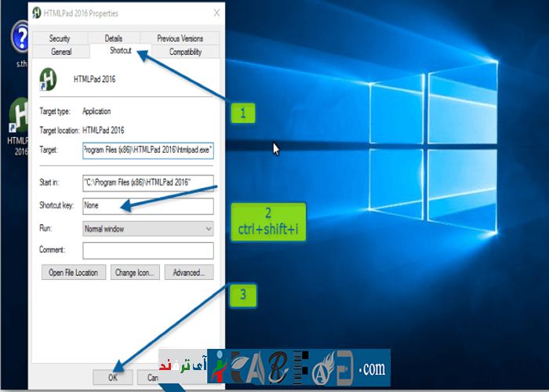Image resolution: width=549 pixels, height=392 pixels.
Task: Click inside the Start in field
Action: click(147, 183)
